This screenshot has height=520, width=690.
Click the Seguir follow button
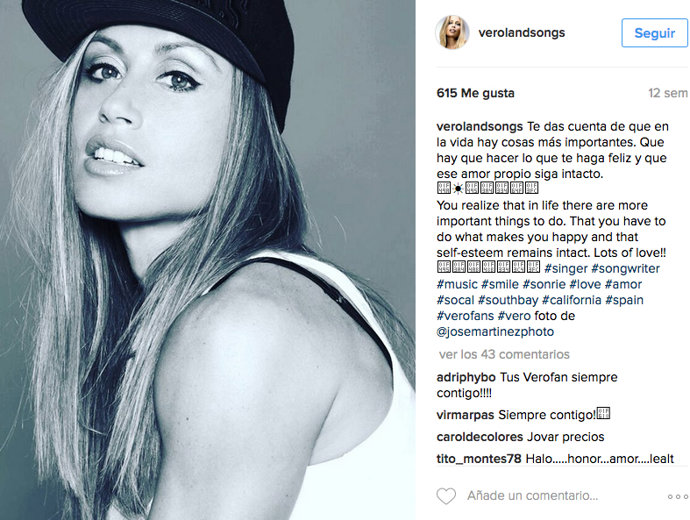coord(654,33)
